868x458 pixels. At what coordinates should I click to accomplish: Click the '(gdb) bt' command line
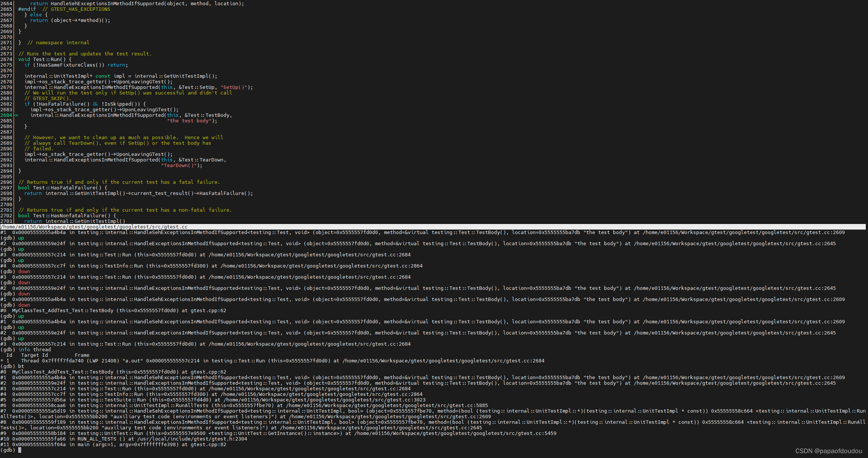(12, 366)
